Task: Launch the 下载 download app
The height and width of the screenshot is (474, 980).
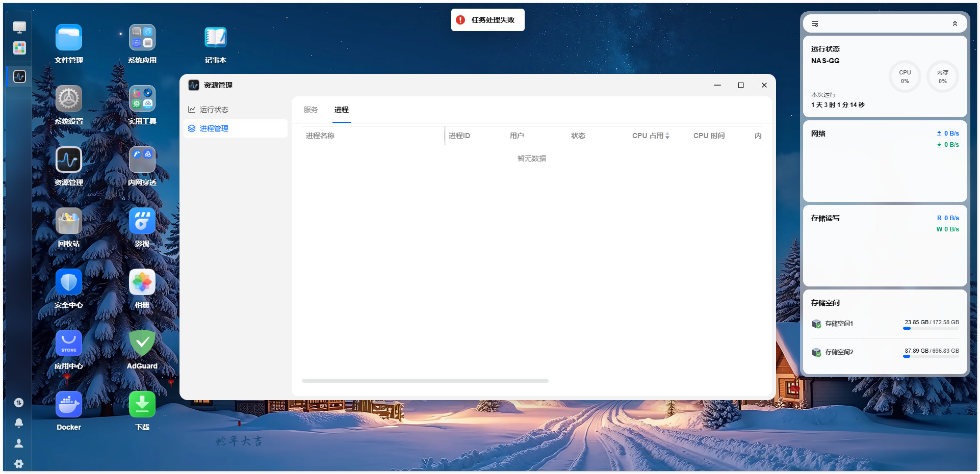Action: 142,405
